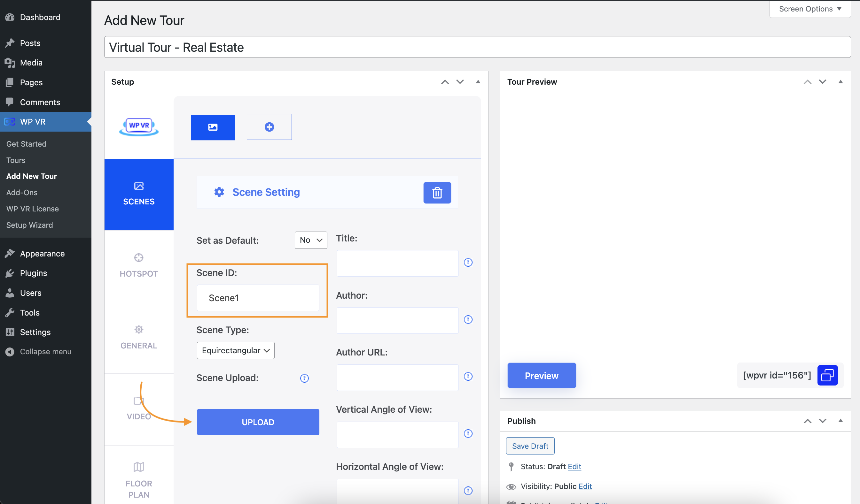
Task: Select Add-Ons menu item in sidebar
Action: coord(22,192)
